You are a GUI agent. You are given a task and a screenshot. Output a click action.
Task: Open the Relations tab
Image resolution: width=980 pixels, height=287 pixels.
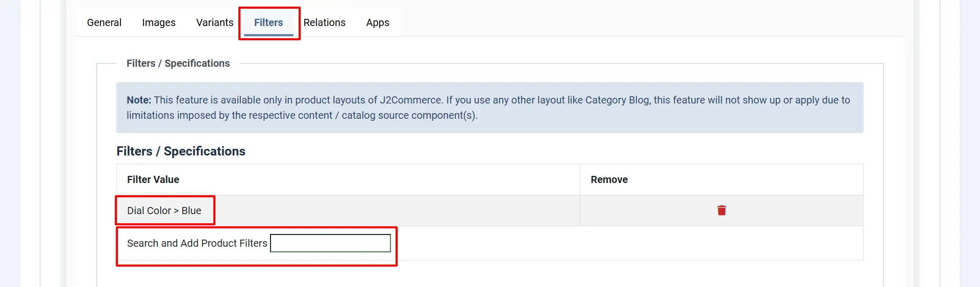[325, 22]
